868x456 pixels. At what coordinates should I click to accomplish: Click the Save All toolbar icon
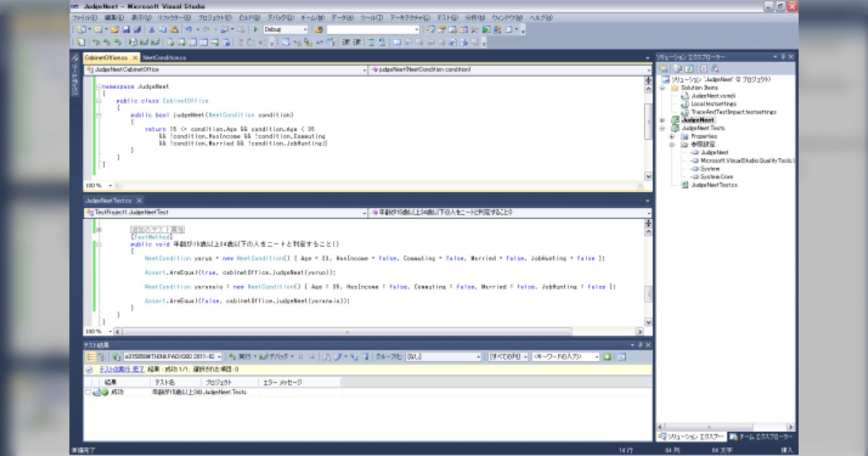click(137, 30)
